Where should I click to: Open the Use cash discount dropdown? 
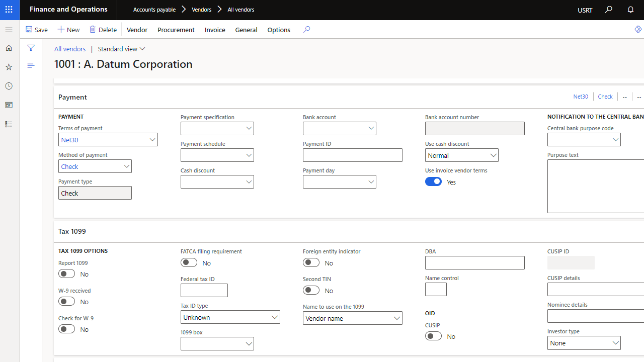(493, 155)
